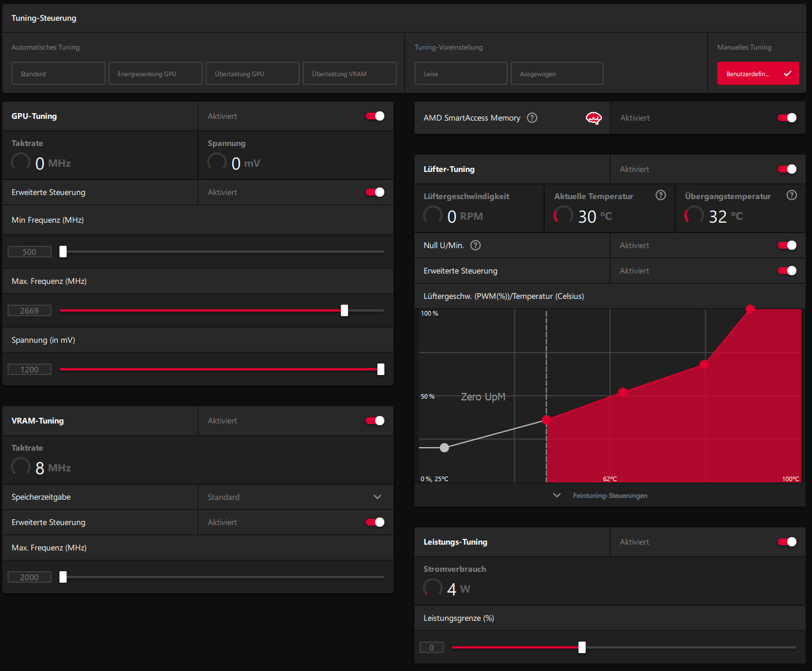Select the fan curve point at 100%

(750, 309)
